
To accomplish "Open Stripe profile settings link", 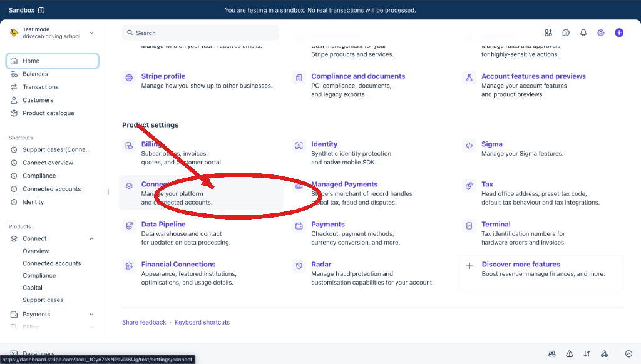I will [163, 76].
